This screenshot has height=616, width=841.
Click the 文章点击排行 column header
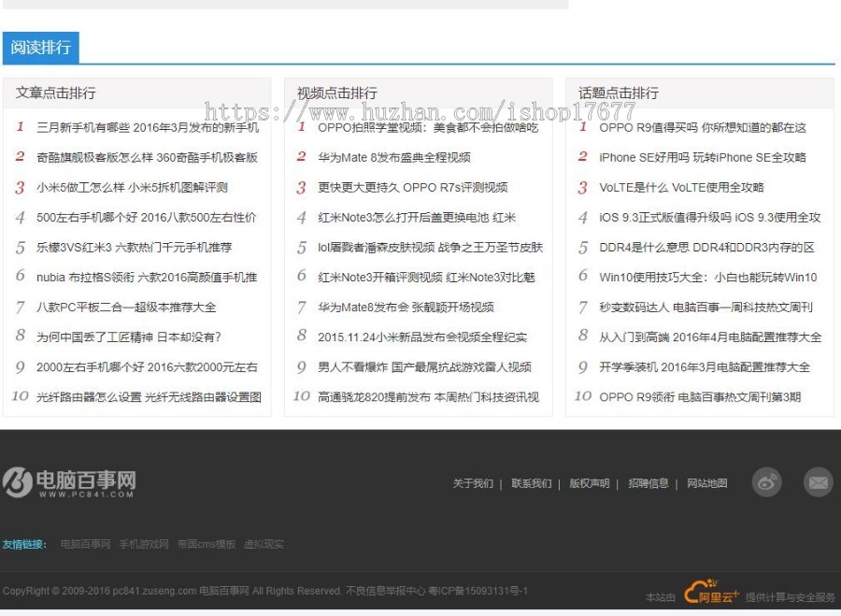tap(56, 93)
